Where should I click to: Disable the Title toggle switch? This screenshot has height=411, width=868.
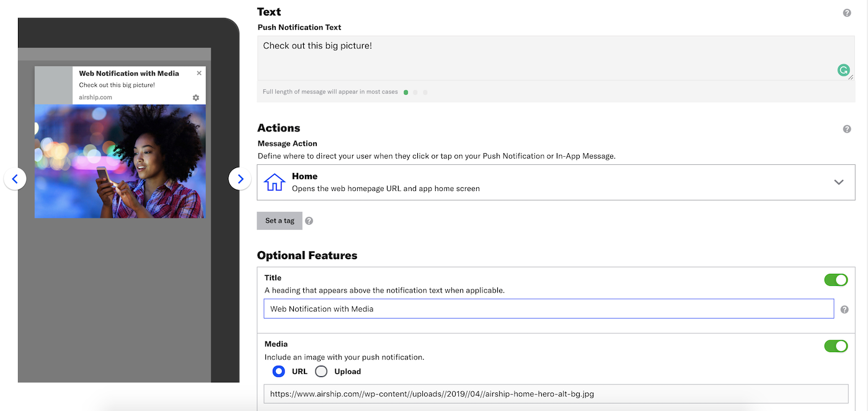point(836,280)
